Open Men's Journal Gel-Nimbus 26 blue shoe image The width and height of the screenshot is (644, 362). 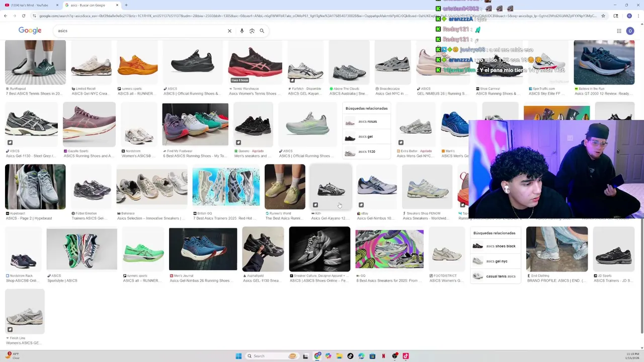[x=203, y=249]
